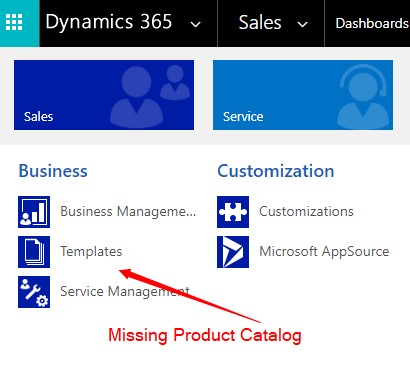Image resolution: width=410 pixels, height=383 pixels.
Task: Expand the chevron next to Sales
Action: 302,24
